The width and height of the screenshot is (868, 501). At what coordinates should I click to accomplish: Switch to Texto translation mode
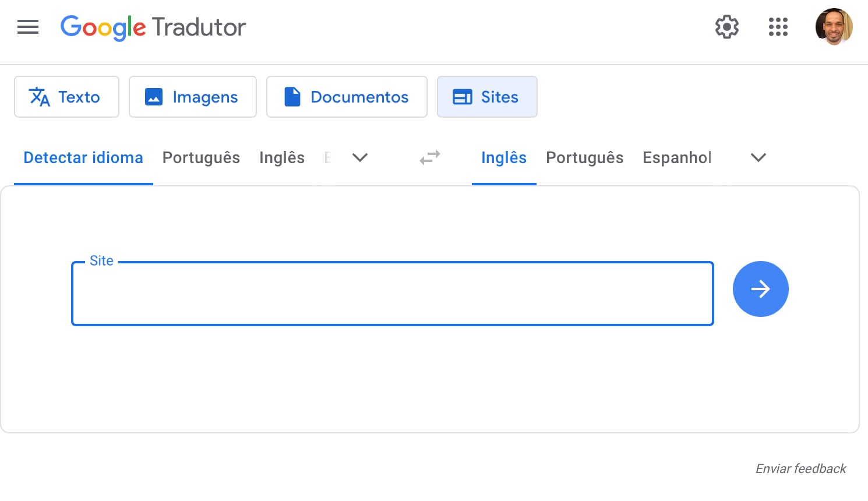click(66, 97)
